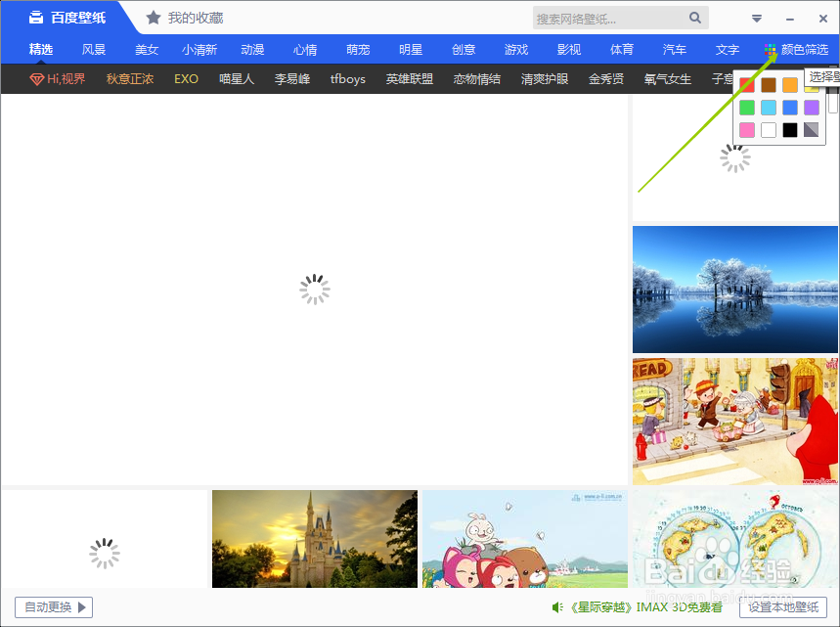
Task: Open the Ali fox cartoon wallpaper thumbnail
Action: (525, 539)
